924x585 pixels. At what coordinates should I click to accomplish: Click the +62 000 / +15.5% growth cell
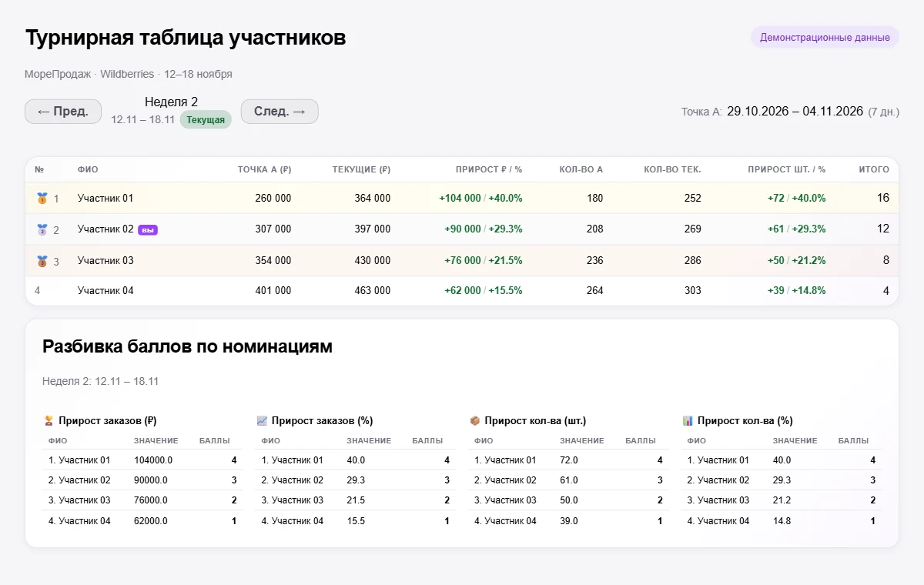pyautogui.click(x=484, y=291)
